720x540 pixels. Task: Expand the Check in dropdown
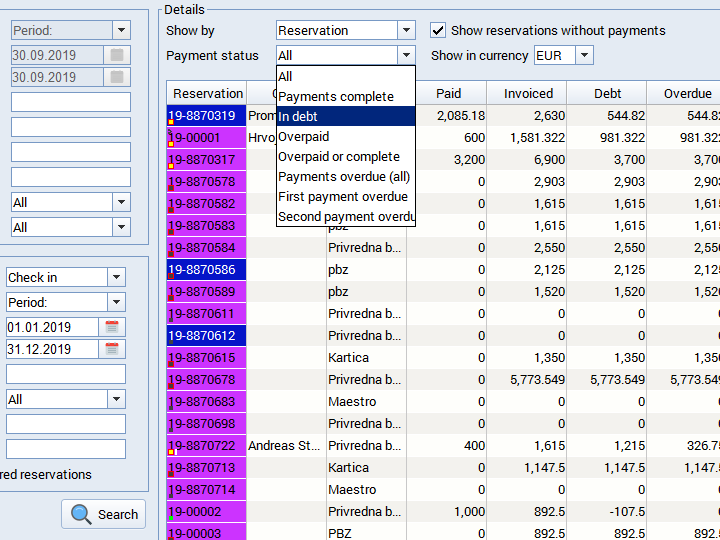(x=116, y=277)
